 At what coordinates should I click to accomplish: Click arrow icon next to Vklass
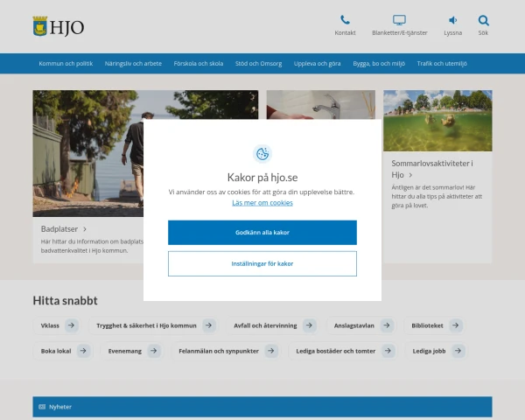[71, 325]
